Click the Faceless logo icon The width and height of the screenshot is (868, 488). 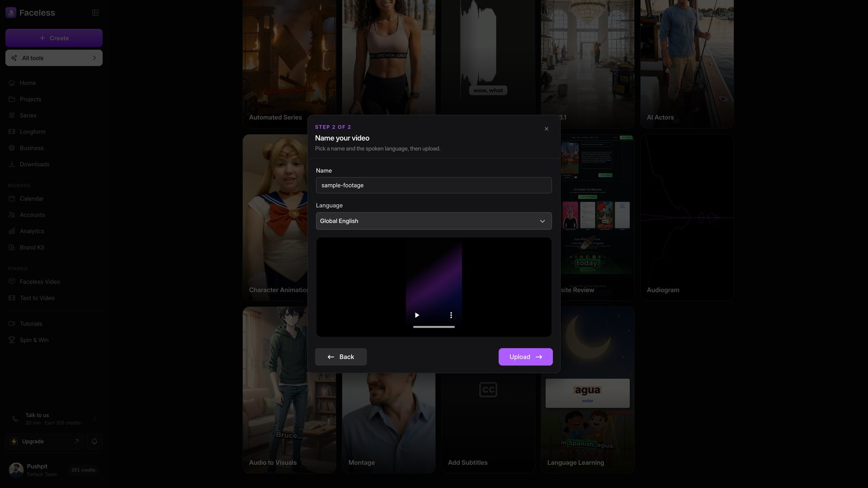[x=11, y=12]
